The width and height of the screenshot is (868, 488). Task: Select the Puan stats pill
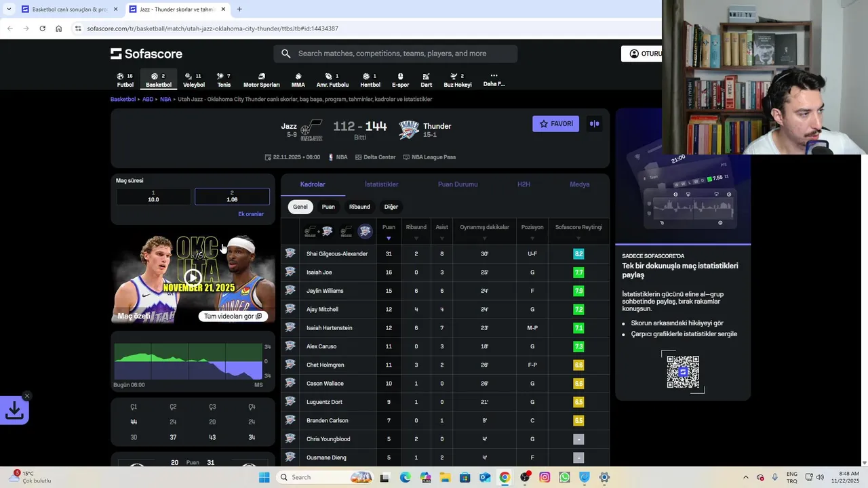328,207
